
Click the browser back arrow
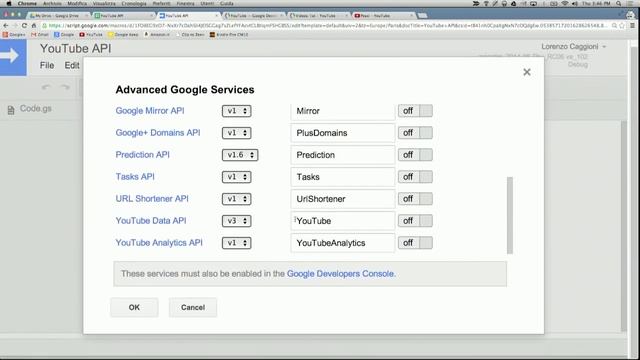[6, 25]
